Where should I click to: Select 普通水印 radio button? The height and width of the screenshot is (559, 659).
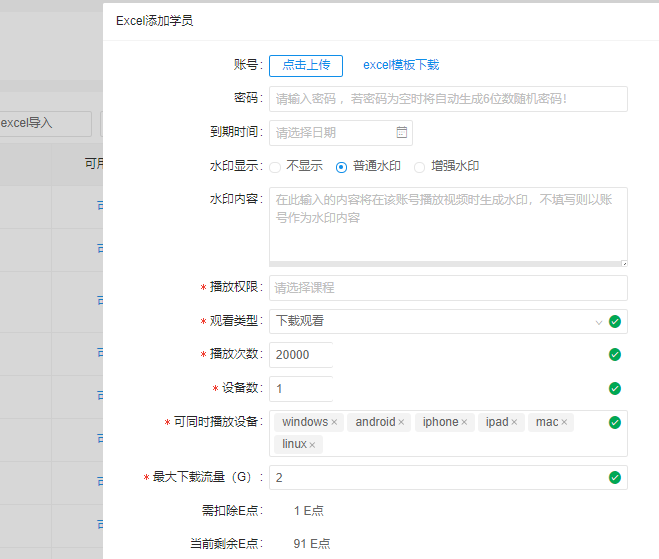[341, 167]
